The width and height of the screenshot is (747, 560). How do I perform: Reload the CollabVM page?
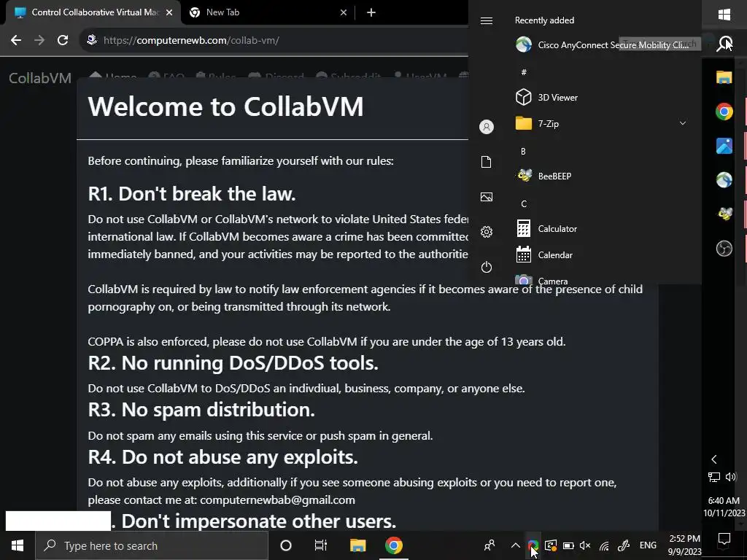[63, 40]
